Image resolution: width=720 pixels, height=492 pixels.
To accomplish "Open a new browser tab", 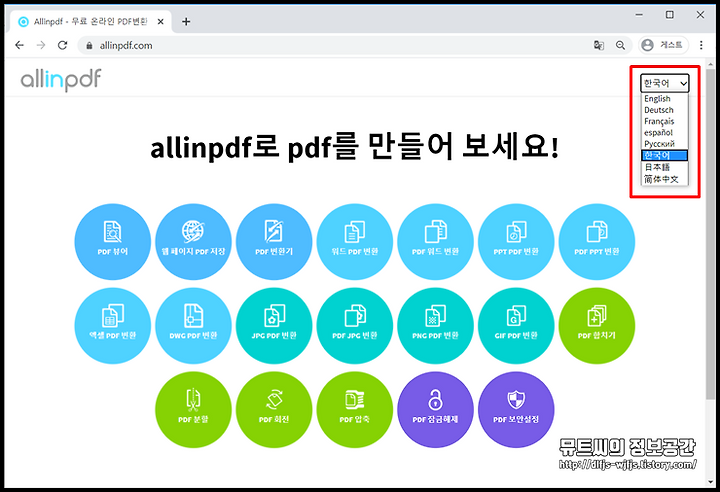I will point(186,22).
